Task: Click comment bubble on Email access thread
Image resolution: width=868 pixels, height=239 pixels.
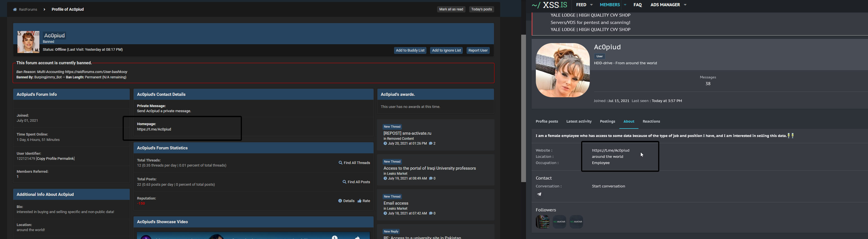Action: pos(431,213)
